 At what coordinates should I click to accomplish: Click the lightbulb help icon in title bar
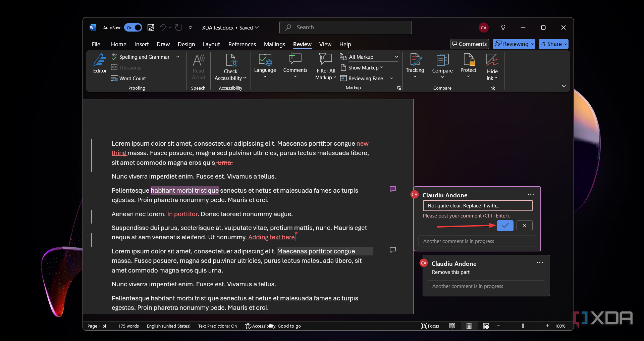(x=503, y=28)
